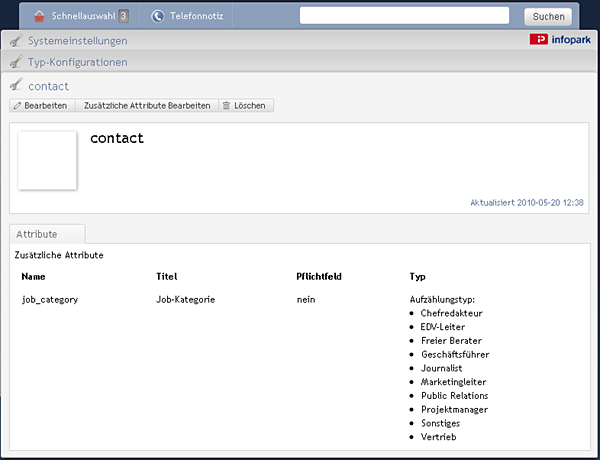
Task: Open Telefonnotiz in the top bar
Action: pyautogui.click(x=196, y=16)
